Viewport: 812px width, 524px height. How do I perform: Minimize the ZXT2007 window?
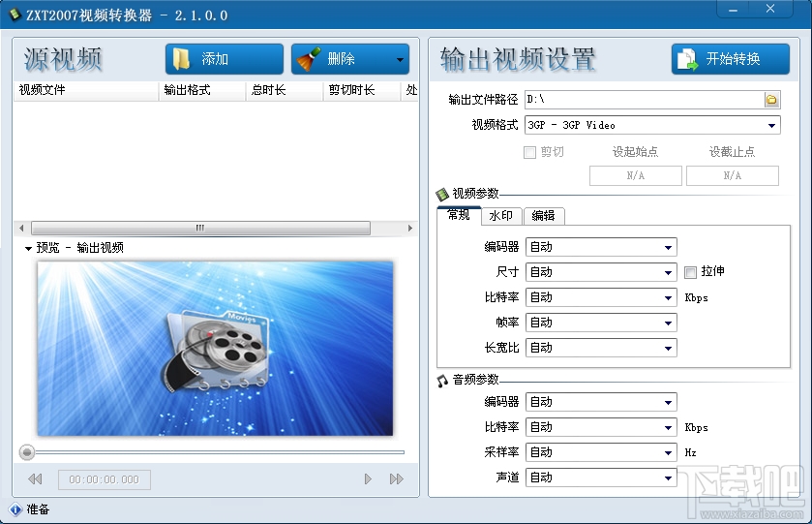coord(734,11)
